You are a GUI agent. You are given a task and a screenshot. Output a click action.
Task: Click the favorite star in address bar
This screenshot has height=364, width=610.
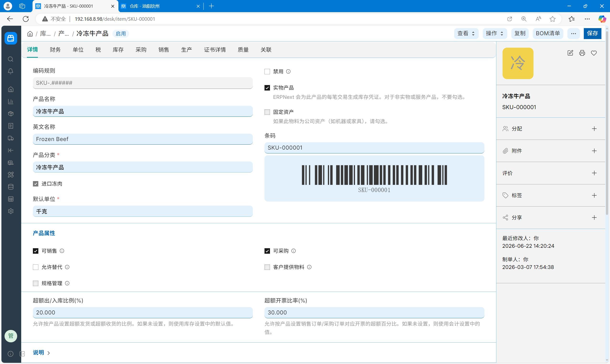552,19
